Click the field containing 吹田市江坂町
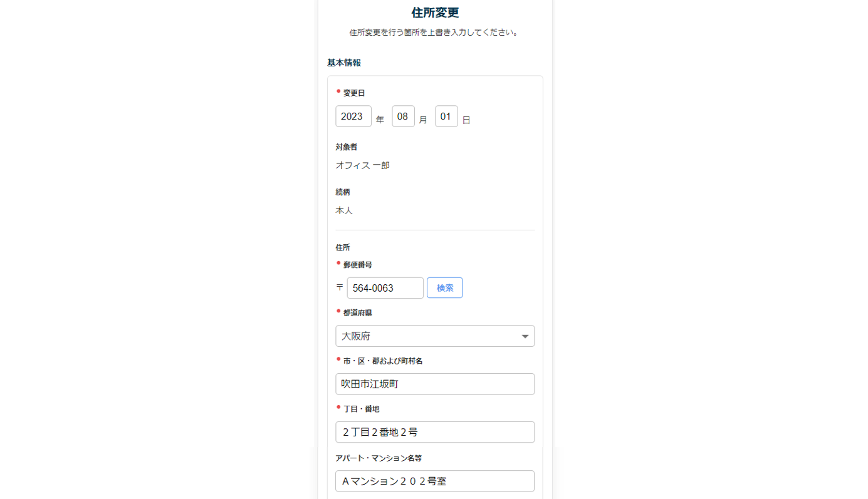The image size is (868, 499). point(435,384)
